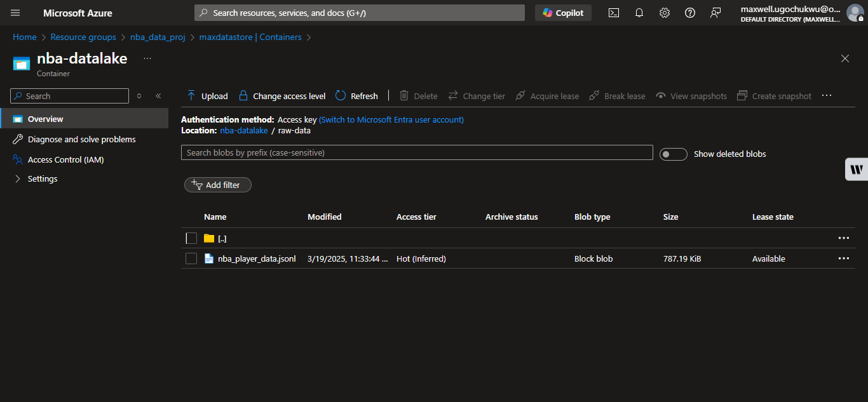Open maxdatastore | Containers breadcrumb
The width and height of the screenshot is (868, 402).
coord(250,37)
